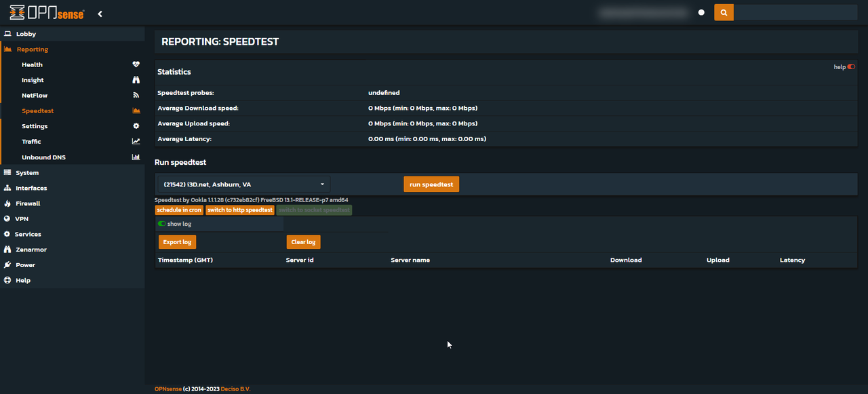Click the Health heartbeat icon
The image size is (868, 394).
(136, 64)
